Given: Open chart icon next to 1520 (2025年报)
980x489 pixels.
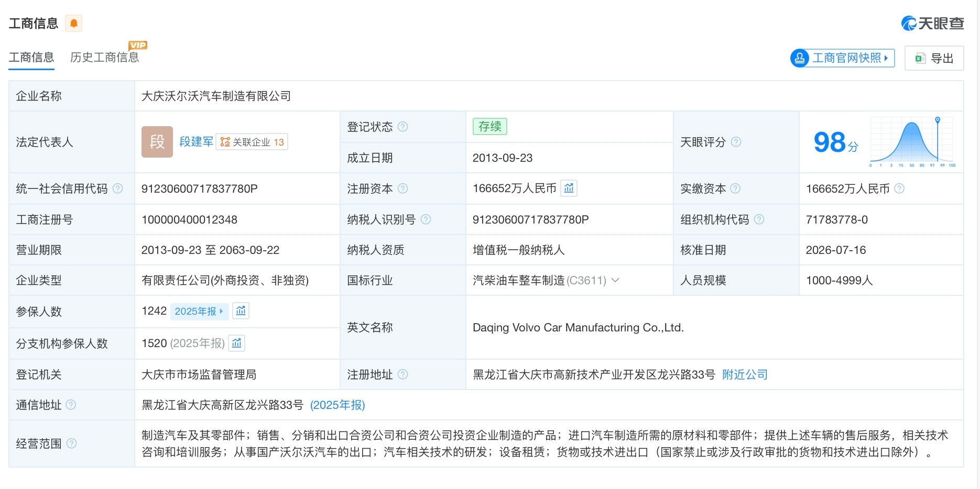Looking at the screenshot, I should (237, 343).
